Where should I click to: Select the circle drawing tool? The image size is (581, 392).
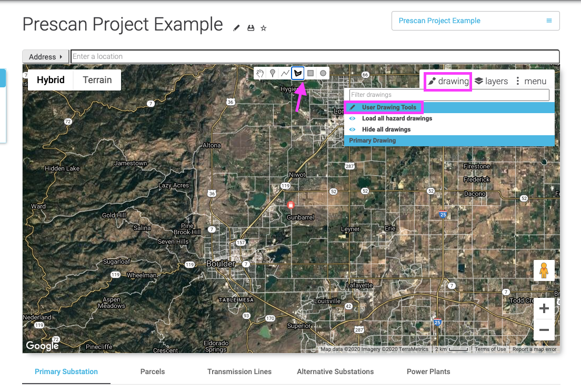click(323, 73)
